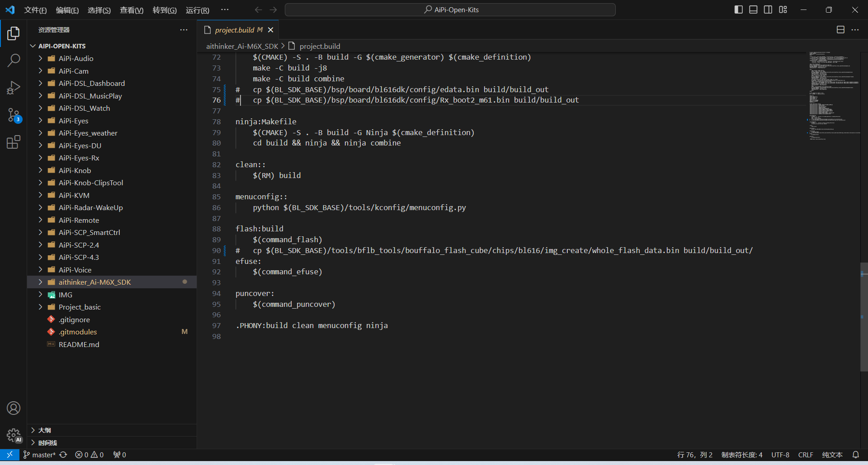Click master* branch in status bar

pos(40,455)
